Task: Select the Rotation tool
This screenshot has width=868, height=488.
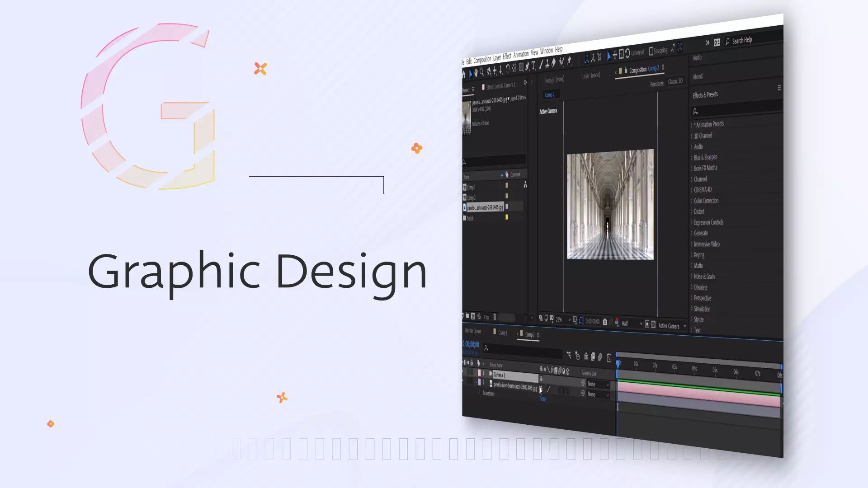Action: point(508,69)
